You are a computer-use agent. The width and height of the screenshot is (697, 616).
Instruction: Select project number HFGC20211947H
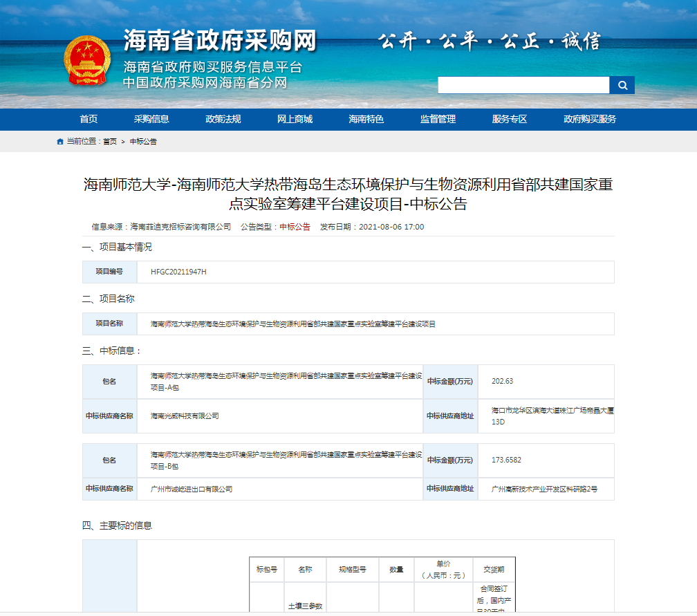tap(178, 272)
